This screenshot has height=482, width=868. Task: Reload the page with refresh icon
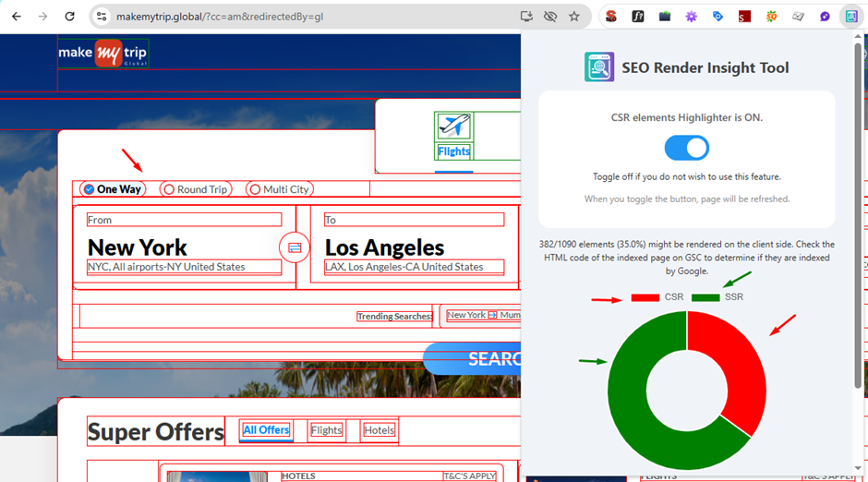pyautogui.click(x=69, y=17)
